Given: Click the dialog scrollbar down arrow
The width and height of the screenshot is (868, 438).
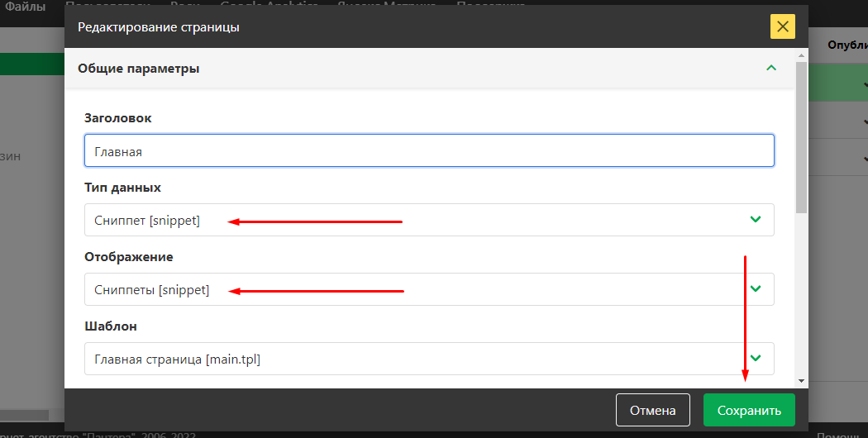Looking at the screenshot, I should (x=800, y=380).
